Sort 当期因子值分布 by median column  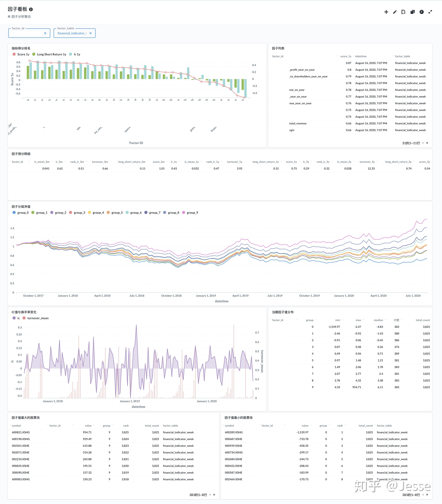coord(378,320)
